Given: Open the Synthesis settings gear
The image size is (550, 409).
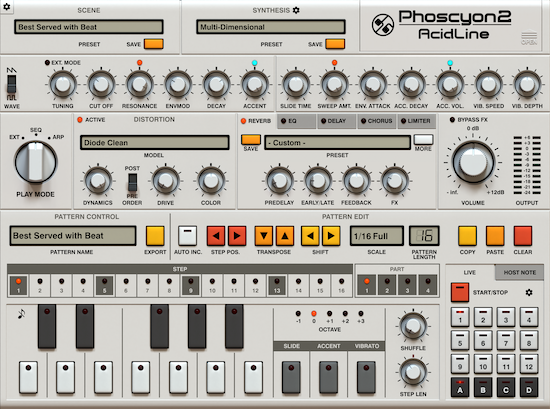Looking at the screenshot, I should click(x=296, y=10).
